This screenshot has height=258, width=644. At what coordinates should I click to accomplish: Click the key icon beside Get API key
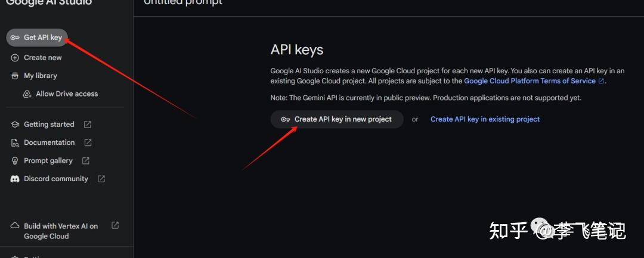pyautogui.click(x=15, y=38)
